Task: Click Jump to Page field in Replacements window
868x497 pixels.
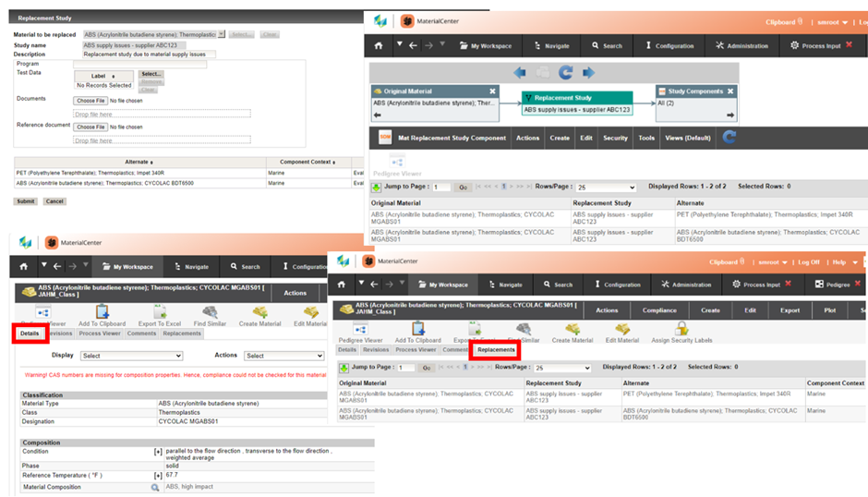Action: [x=405, y=368]
